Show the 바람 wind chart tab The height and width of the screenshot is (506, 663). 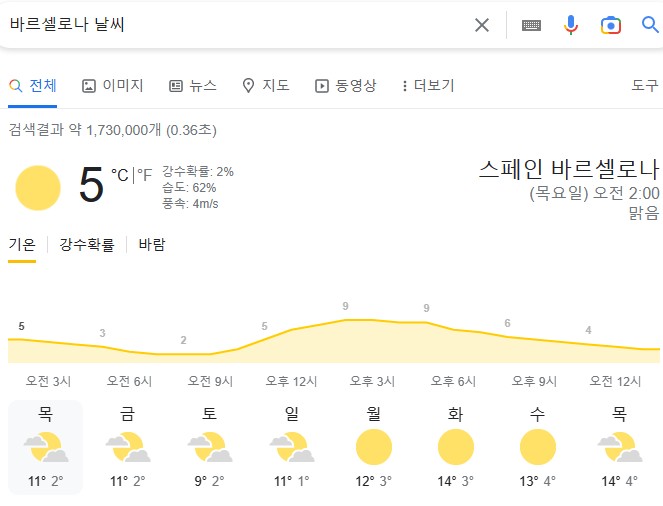point(152,245)
